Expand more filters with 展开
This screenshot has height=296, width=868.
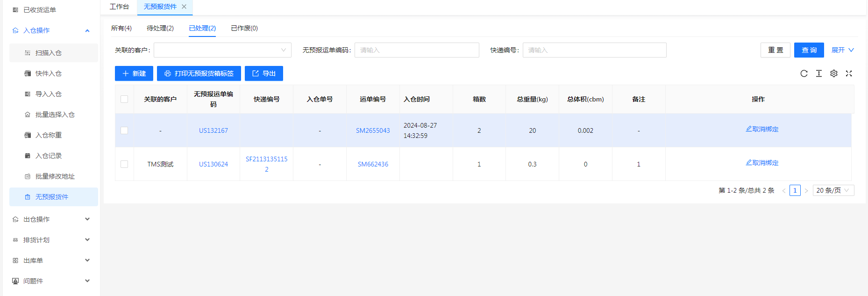click(x=842, y=50)
